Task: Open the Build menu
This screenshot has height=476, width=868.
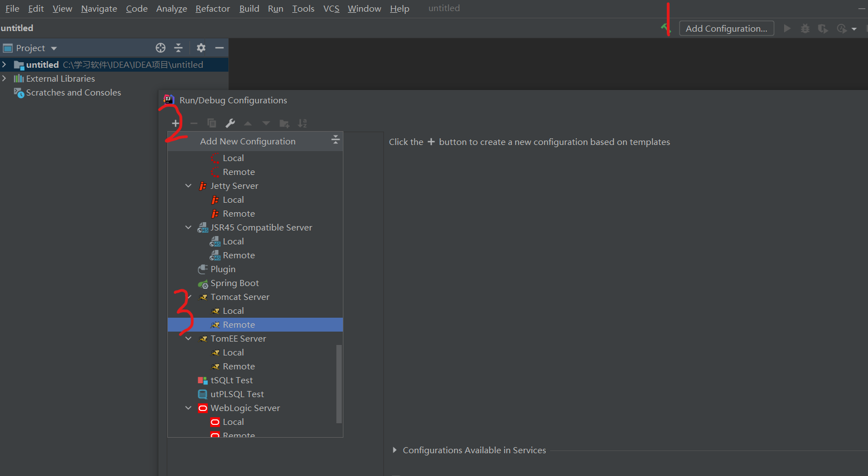Action: coord(250,8)
